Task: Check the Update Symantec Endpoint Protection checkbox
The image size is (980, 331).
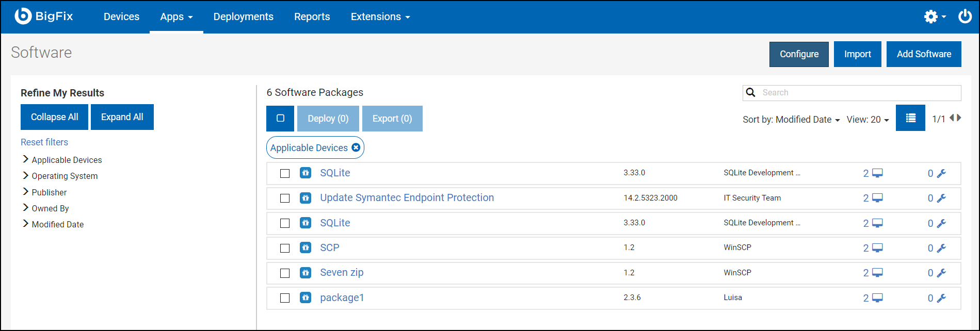Action: [285, 198]
